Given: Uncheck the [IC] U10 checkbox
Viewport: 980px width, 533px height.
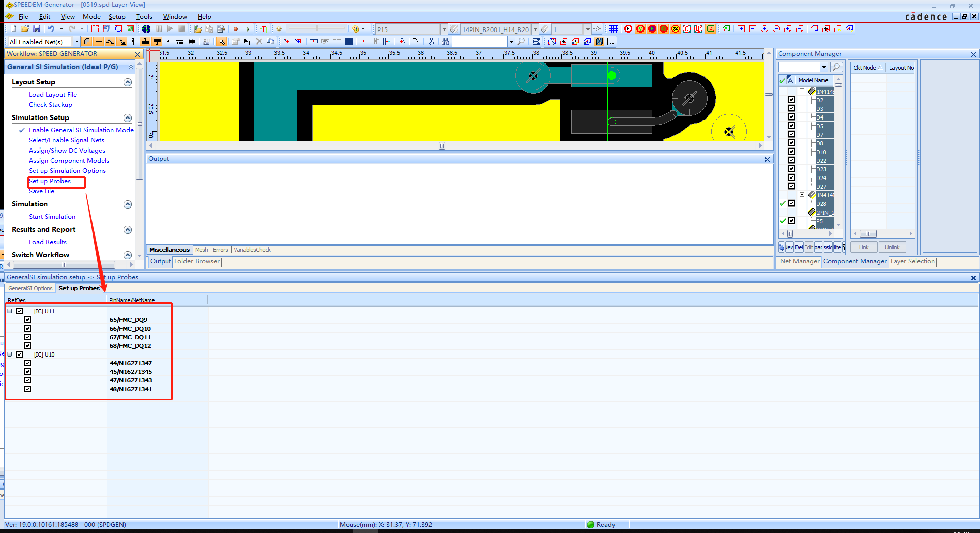Looking at the screenshot, I should [20, 354].
